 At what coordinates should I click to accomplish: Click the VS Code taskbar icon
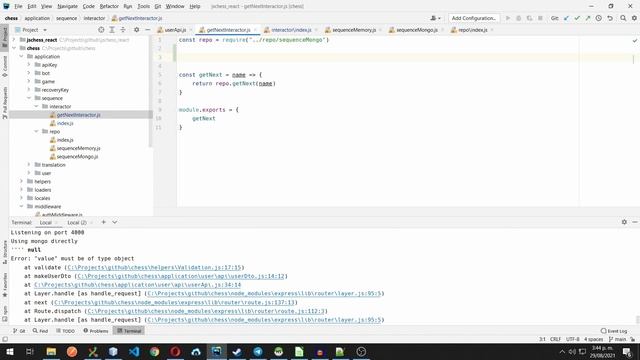pos(134,351)
